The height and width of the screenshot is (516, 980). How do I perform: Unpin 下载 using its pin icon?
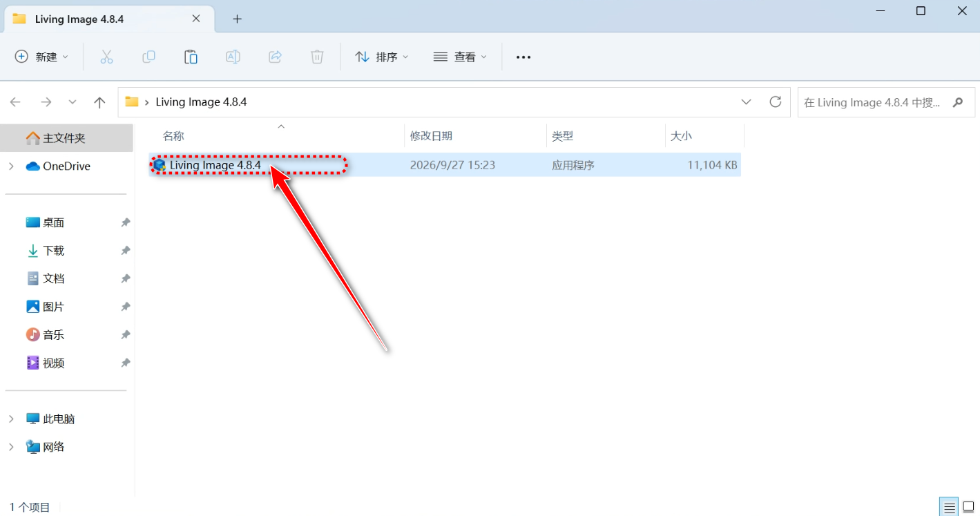pos(125,251)
